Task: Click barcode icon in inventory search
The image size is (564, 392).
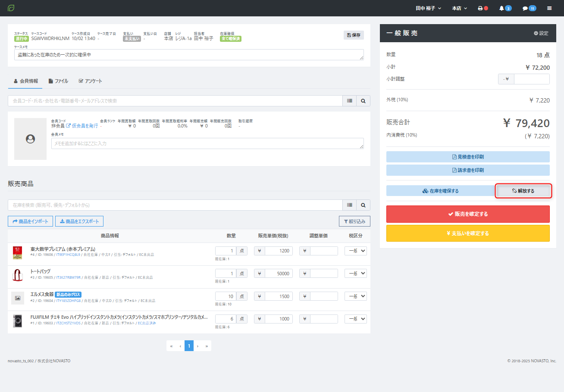Action: [x=349, y=205]
